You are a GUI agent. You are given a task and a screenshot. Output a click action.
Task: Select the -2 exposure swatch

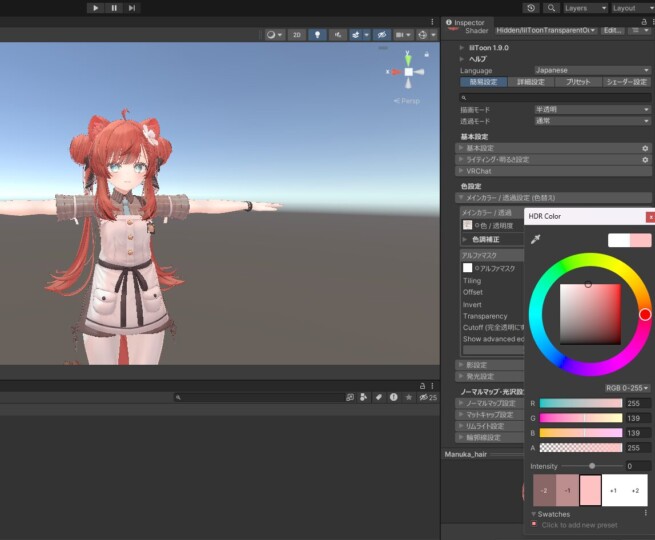[544, 490]
